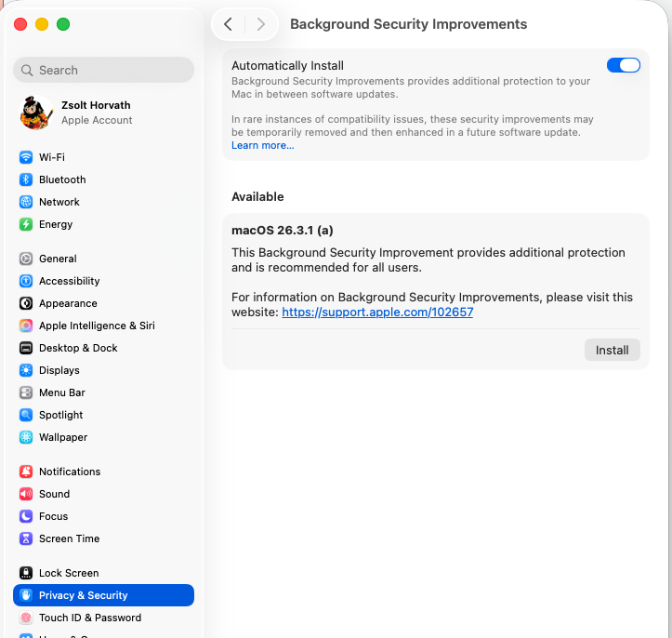672x638 pixels.
Task: Open the Lock Screen settings pane
Action: (x=68, y=573)
